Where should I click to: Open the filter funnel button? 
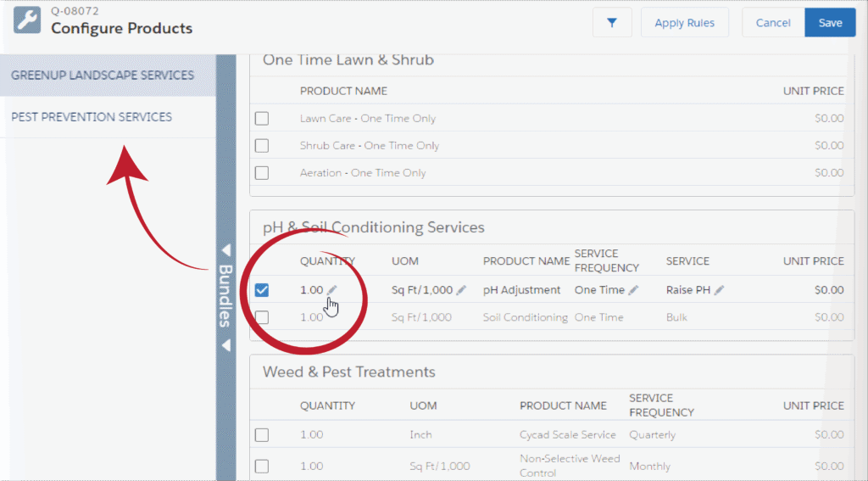pos(612,23)
